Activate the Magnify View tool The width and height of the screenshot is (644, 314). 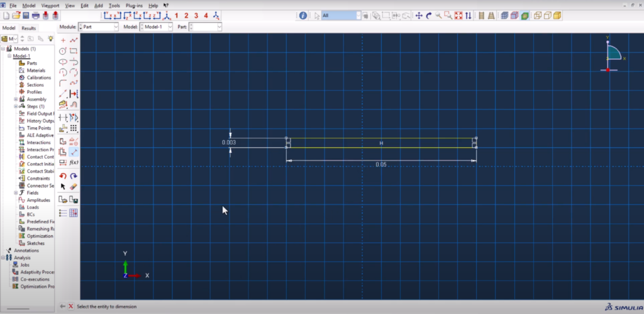tap(438, 16)
